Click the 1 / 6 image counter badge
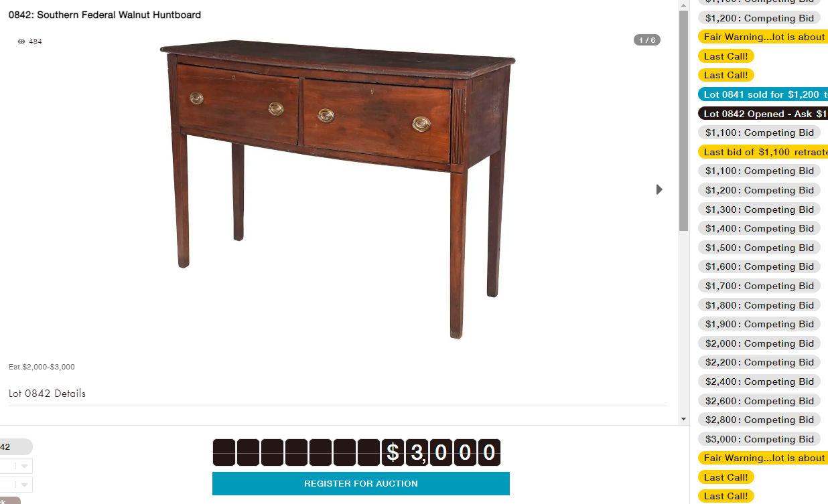 coord(647,40)
